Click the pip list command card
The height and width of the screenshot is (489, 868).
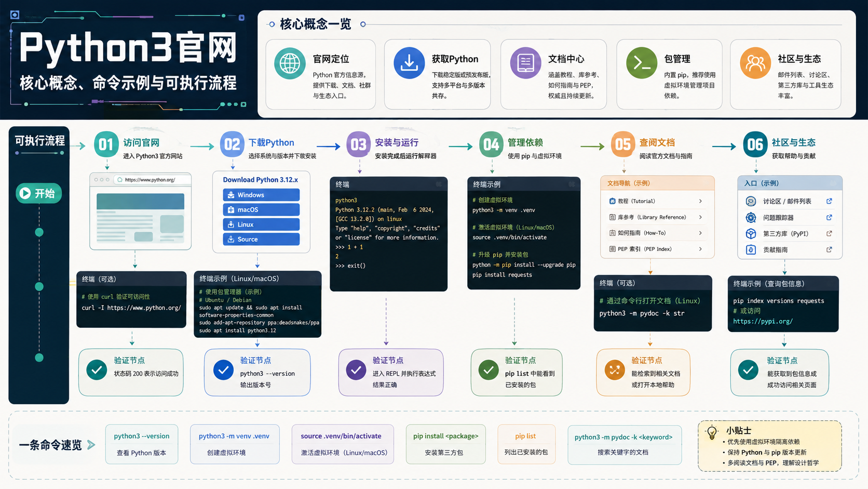526,444
